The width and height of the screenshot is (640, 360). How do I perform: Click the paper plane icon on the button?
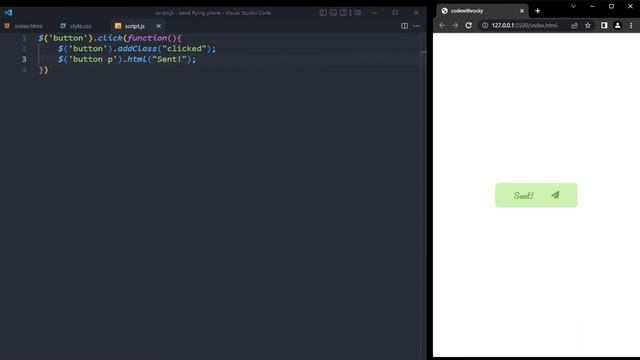point(555,195)
